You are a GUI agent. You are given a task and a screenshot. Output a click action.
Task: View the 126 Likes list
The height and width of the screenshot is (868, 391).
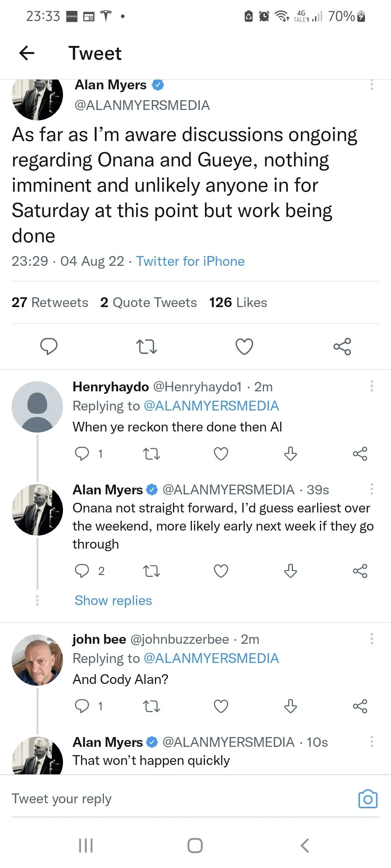(x=238, y=302)
